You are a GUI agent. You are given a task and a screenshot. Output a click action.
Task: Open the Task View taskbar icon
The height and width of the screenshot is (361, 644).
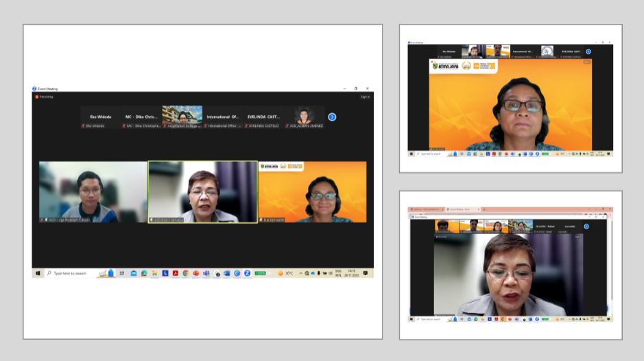121,273
